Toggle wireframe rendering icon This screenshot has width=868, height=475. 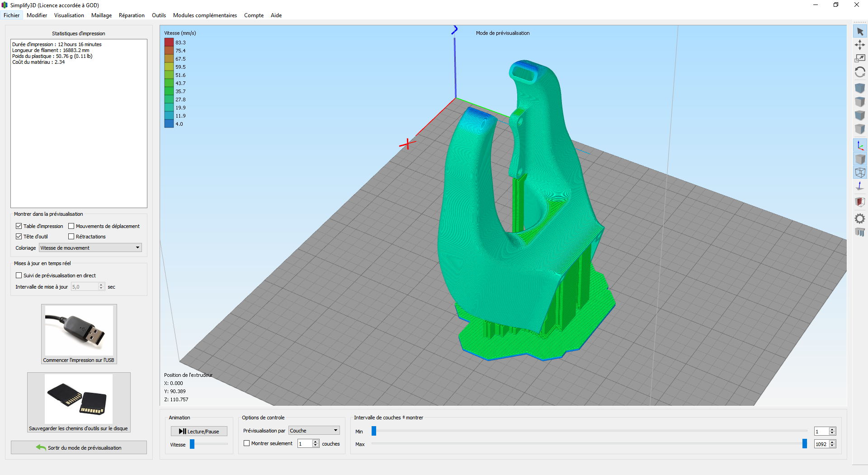coord(860,172)
